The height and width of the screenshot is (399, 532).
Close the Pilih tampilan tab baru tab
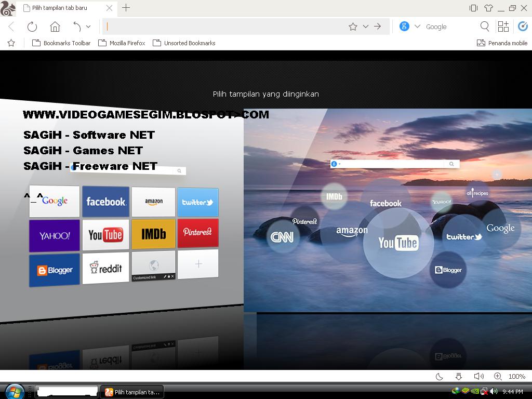tap(109, 8)
